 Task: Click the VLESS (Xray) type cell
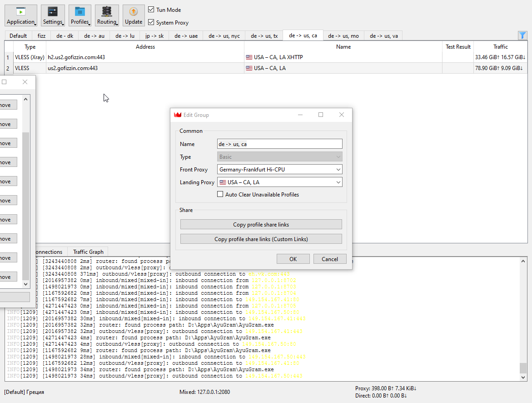30,57
